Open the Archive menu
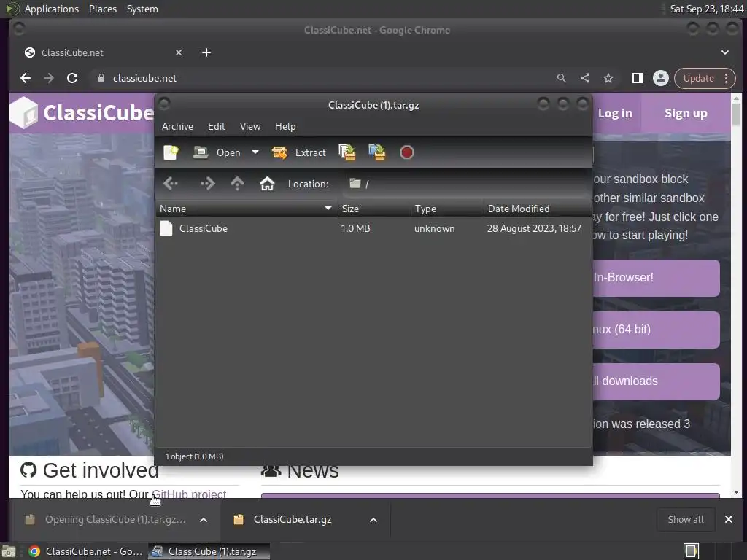Screen dimensions: 747x560 pyautogui.click(x=177, y=126)
